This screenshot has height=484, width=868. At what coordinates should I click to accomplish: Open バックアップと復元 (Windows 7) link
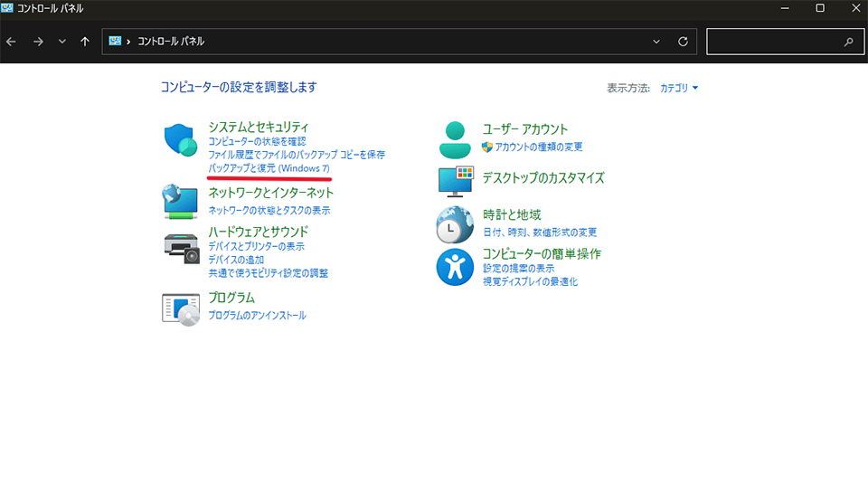[269, 168]
